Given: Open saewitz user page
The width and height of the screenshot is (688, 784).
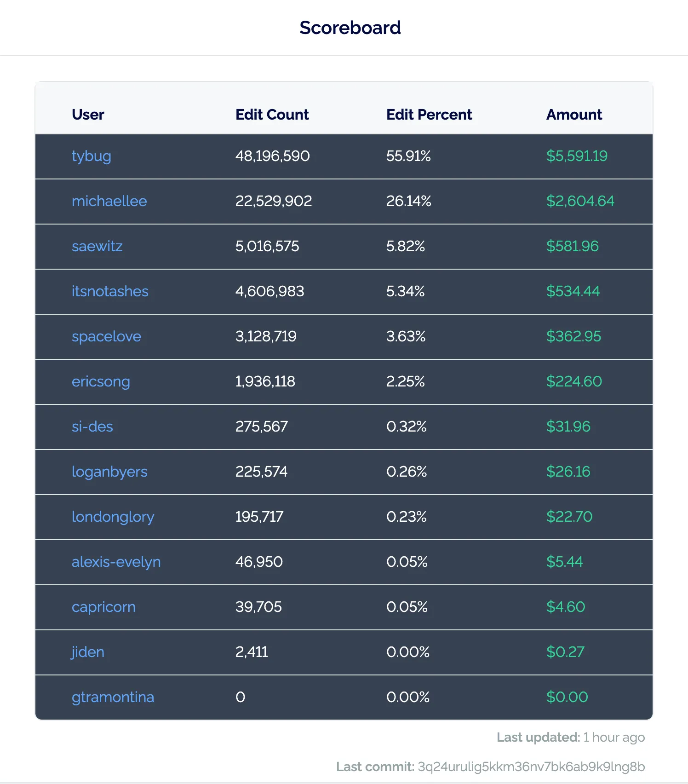Looking at the screenshot, I should click(97, 246).
